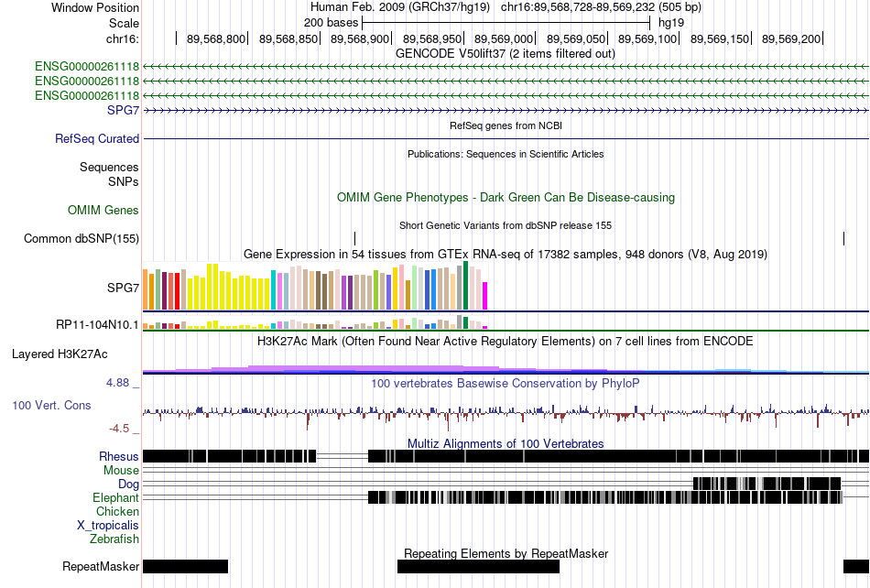This screenshot has height=588, width=870.
Task: Open the Basewise Conservation by PhyloP title
Action: [x=506, y=384]
